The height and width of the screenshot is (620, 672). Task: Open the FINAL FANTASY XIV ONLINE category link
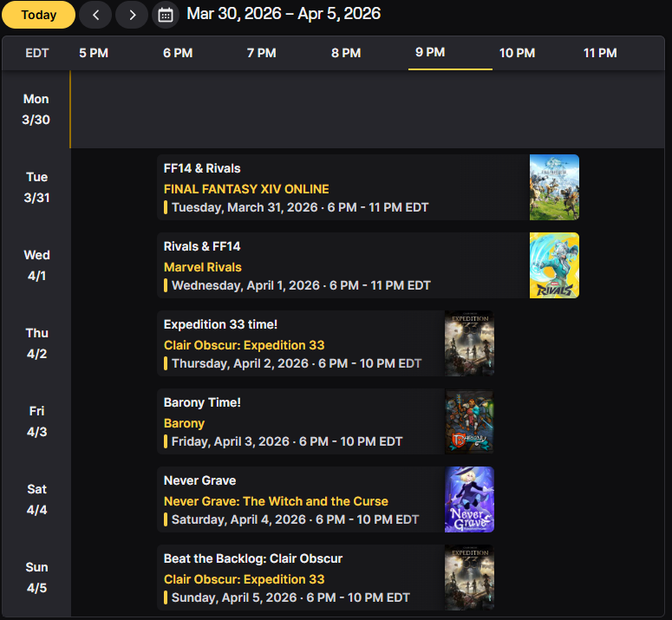246,189
